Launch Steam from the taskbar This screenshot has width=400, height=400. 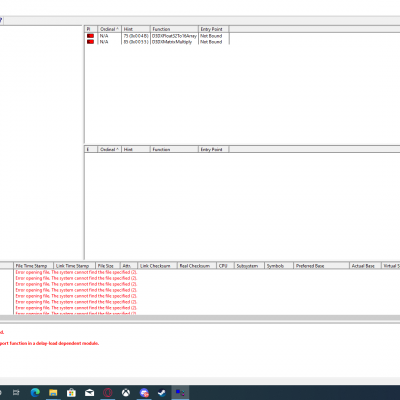(162, 393)
